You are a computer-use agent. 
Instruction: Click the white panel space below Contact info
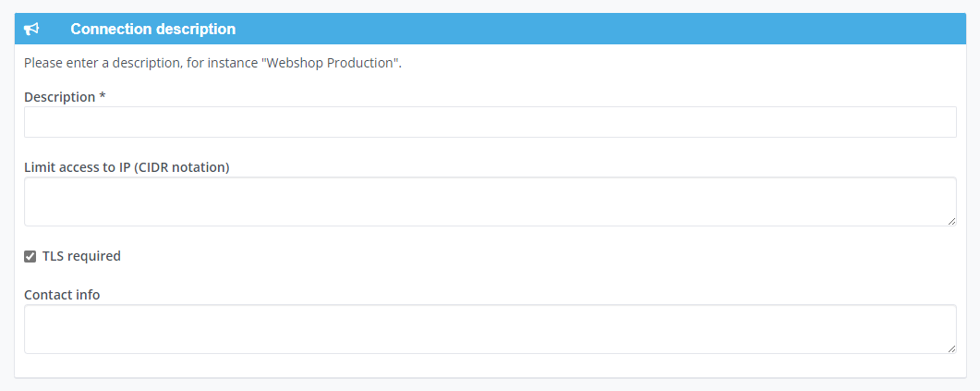[x=490, y=366]
